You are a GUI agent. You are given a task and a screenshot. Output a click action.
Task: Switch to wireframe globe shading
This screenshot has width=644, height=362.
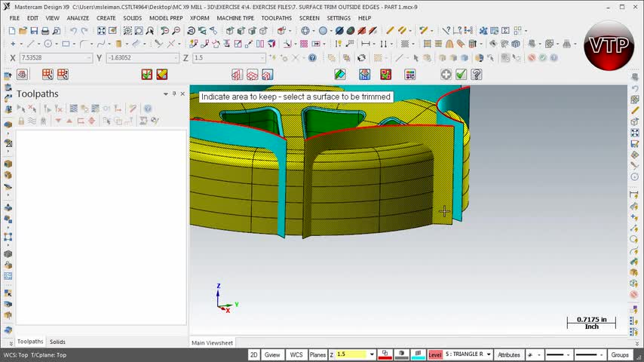pos(305,31)
